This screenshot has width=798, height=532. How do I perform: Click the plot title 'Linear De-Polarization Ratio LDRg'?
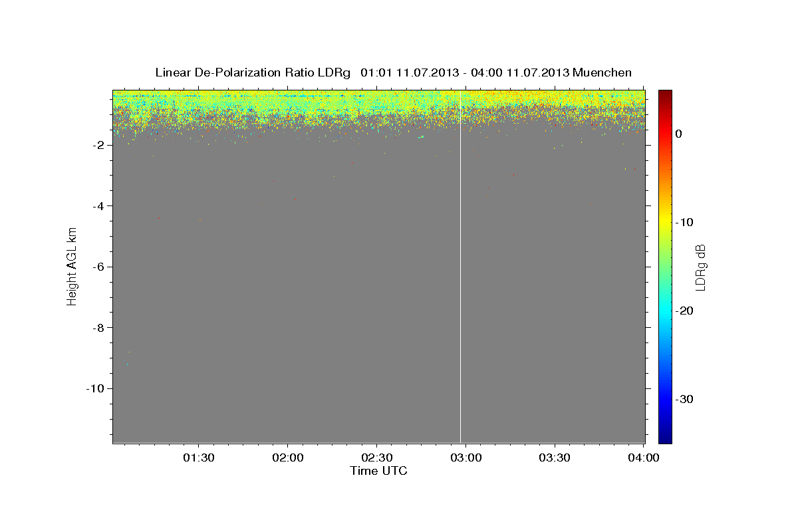click(253, 72)
